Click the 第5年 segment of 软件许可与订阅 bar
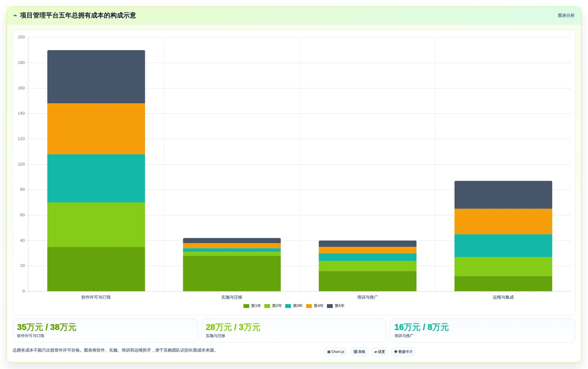The width and height of the screenshot is (588, 369). (x=96, y=77)
